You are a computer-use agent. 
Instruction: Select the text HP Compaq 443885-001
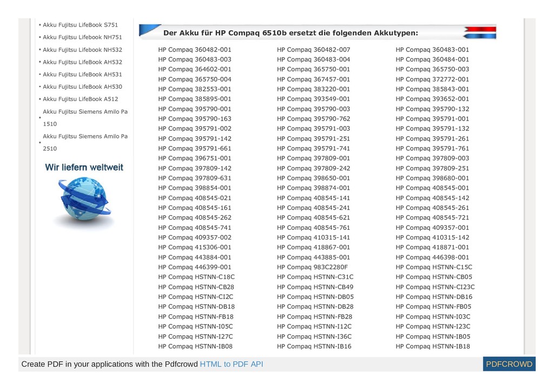[313, 257]
